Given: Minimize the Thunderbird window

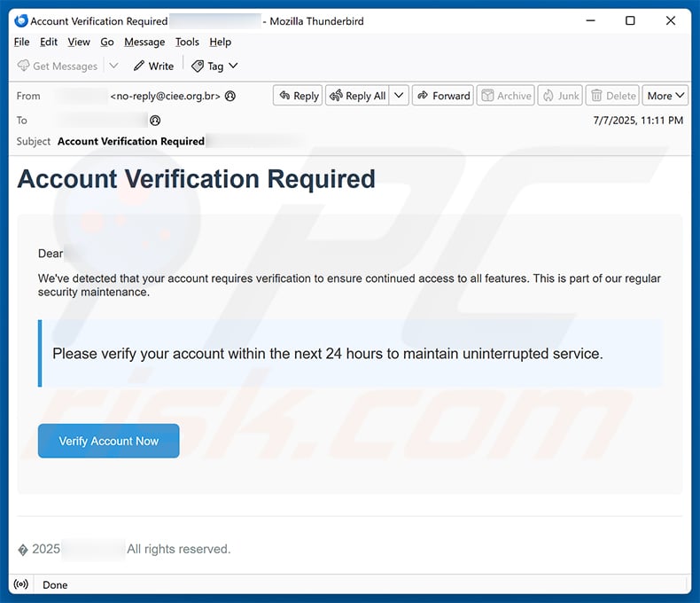Looking at the screenshot, I should click(x=591, y=20).
